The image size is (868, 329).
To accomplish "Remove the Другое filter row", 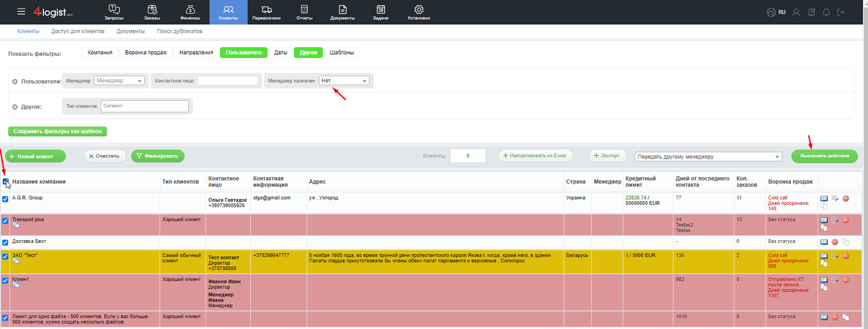I will [15, 107].
